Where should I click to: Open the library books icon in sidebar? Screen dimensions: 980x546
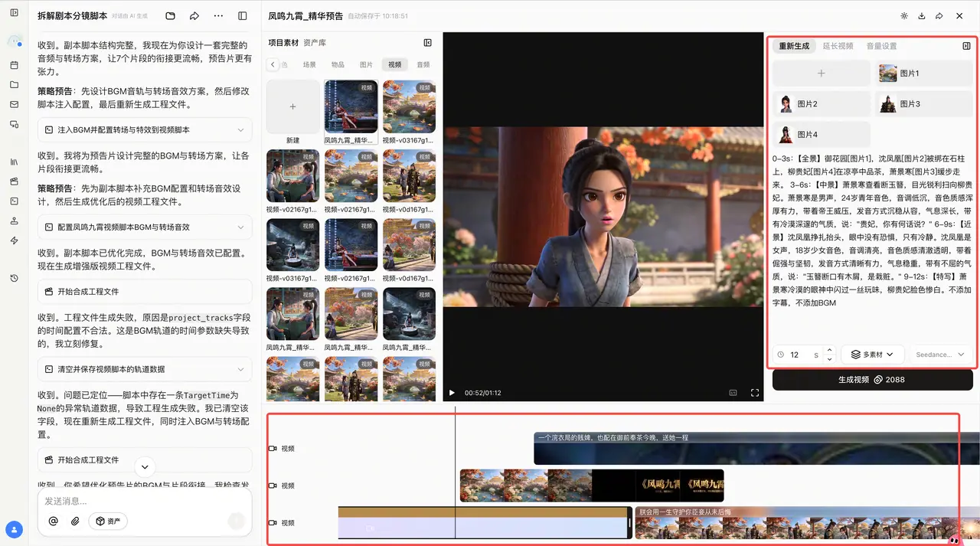tap(14, 162)
